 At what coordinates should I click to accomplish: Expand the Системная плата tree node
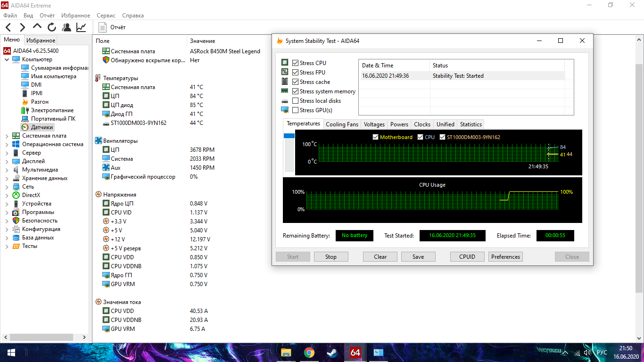[7, 136]
